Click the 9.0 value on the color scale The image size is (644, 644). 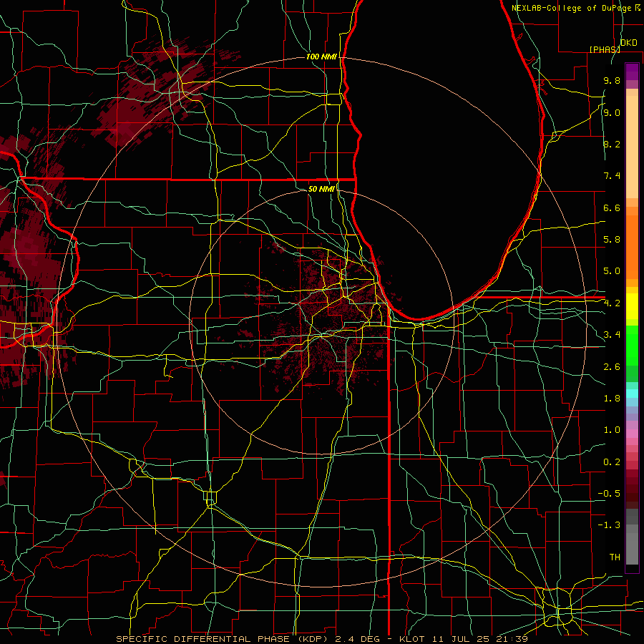click(612, 112)
